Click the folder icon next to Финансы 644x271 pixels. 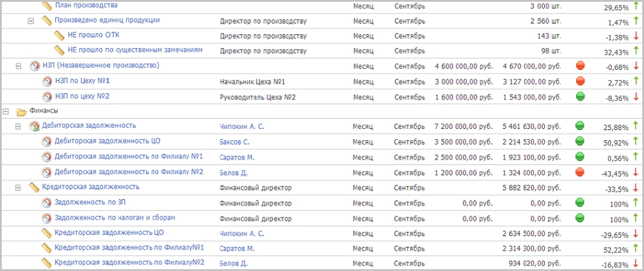tap(22, 111)
